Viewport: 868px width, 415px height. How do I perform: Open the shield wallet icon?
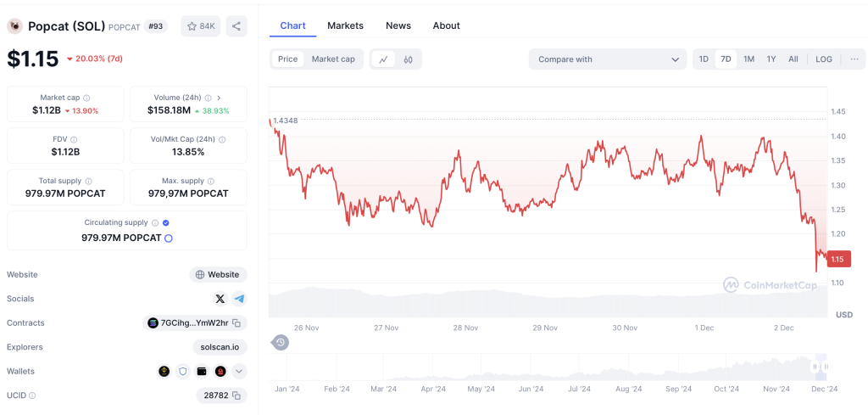click(183, 371)
